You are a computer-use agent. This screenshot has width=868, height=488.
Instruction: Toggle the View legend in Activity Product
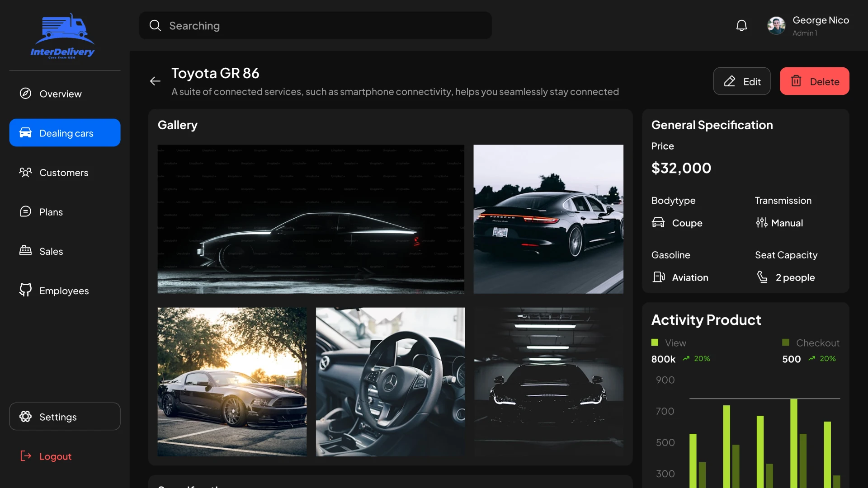point(669,343)
